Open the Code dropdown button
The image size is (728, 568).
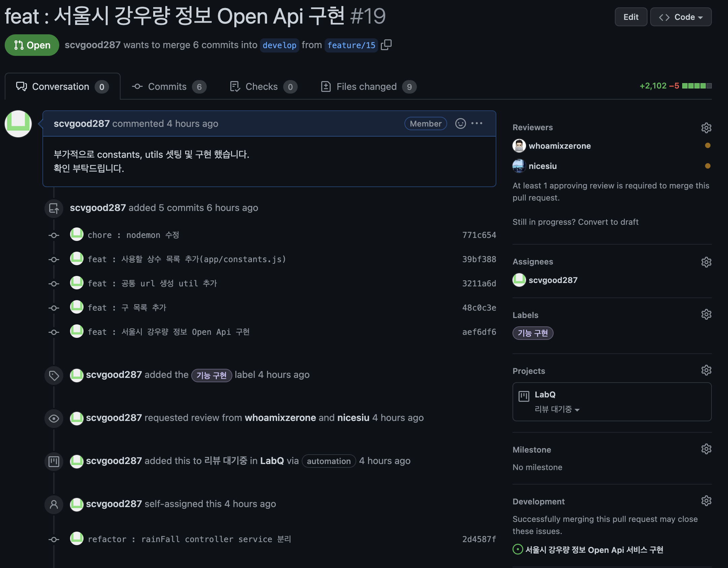[681, 17]
